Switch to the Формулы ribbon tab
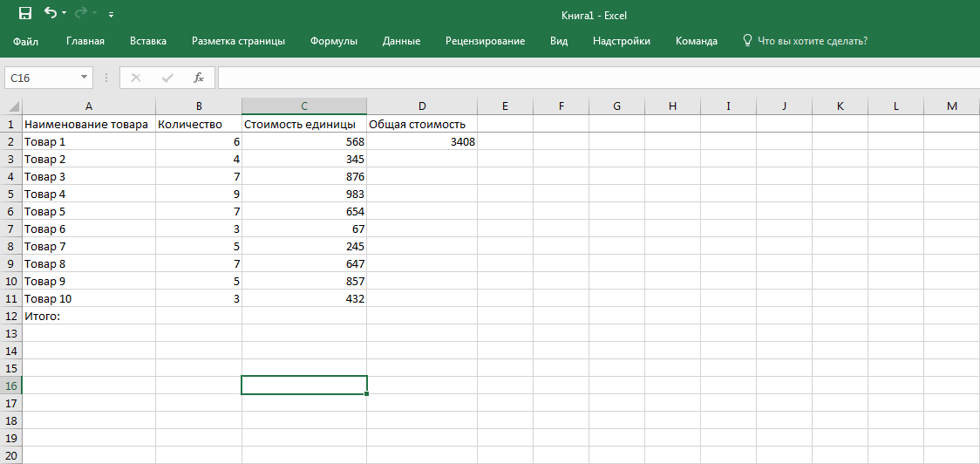The height and width of the screenshot is (464, 980). (334, 41)
